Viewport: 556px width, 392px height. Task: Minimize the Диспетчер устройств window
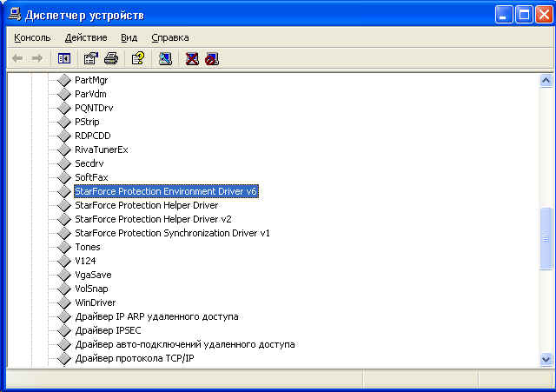[x=504, y=15]
